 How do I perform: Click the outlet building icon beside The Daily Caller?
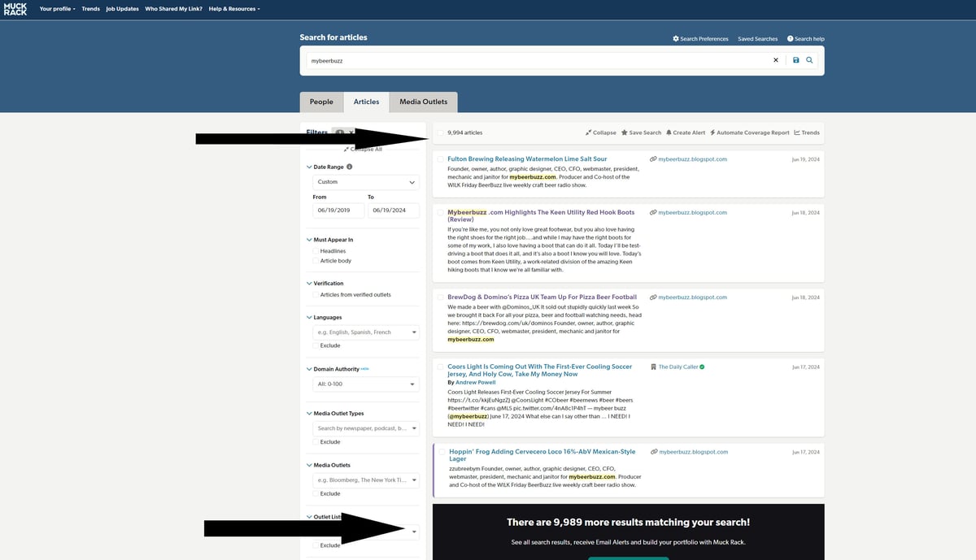click(653, 367)
